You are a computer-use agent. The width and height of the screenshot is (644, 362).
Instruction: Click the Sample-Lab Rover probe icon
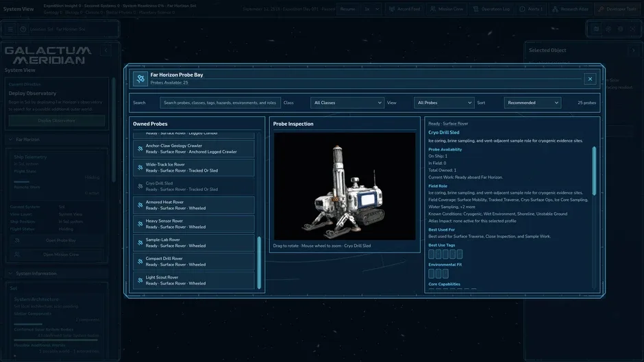(x=140, y=242)
